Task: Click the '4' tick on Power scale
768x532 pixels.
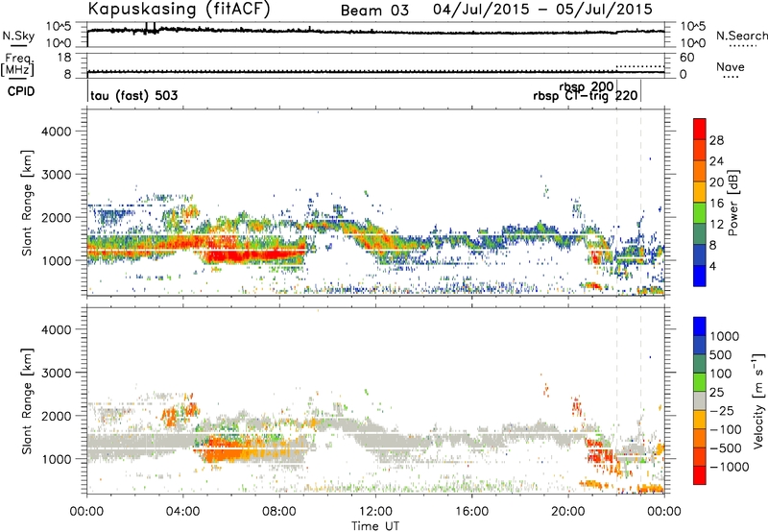Action: 712,266
